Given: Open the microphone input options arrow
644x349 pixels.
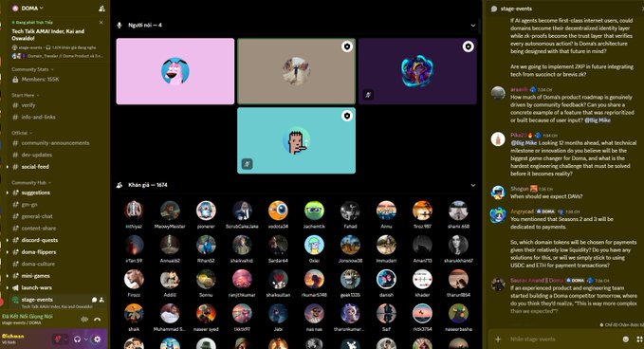Looking at the screenshot, I should tap(65, 340).
